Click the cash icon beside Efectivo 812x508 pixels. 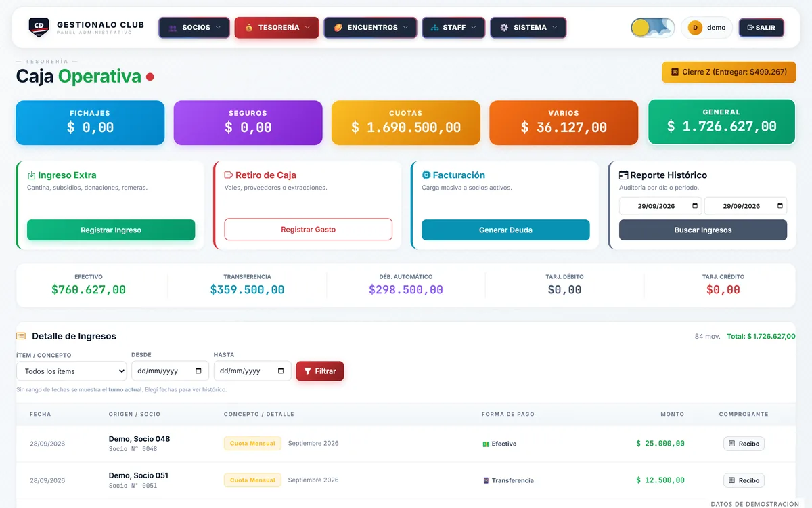coord(486,444)
